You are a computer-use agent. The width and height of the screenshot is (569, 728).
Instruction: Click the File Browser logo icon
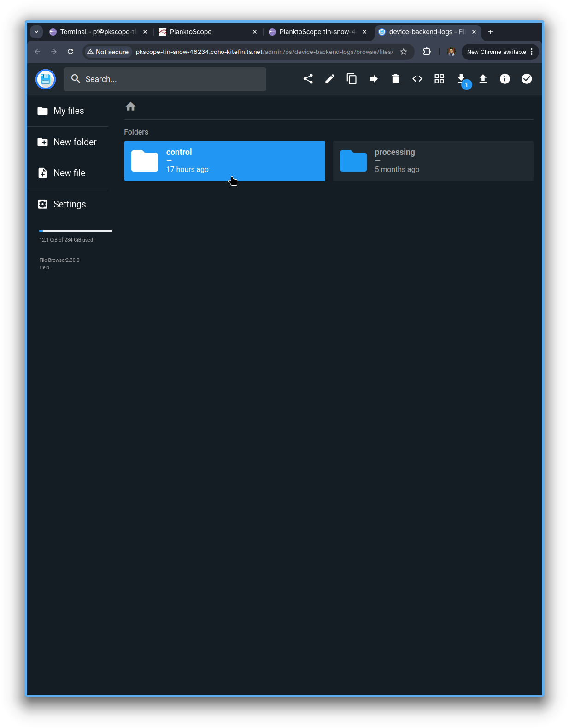46,79
